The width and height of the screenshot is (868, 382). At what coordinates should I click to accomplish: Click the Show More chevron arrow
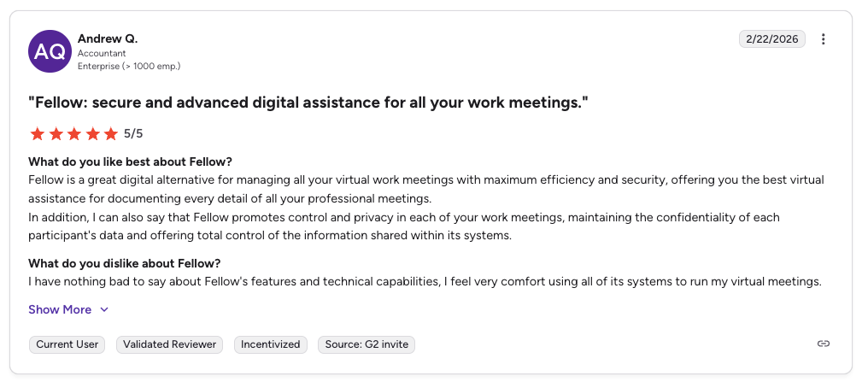point(104,310)
